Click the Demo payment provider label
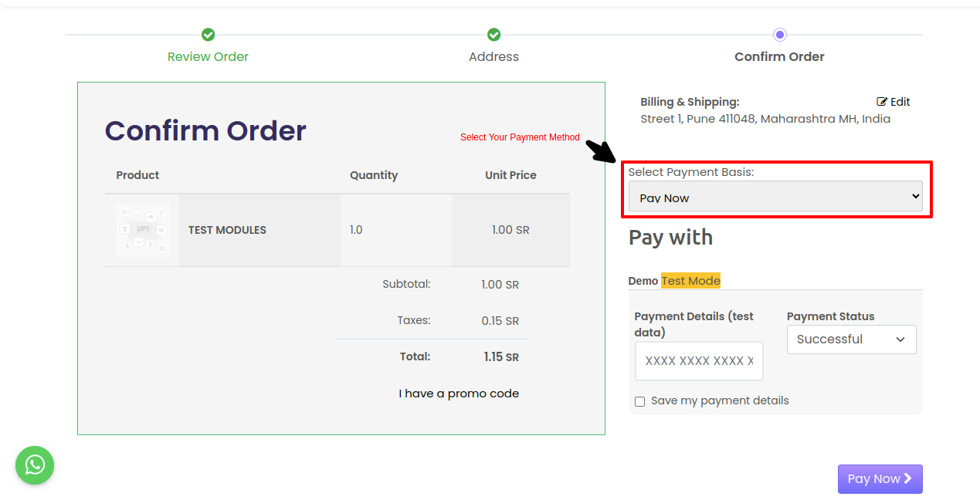This screenshot has height=500, width=980. point(643,281)
